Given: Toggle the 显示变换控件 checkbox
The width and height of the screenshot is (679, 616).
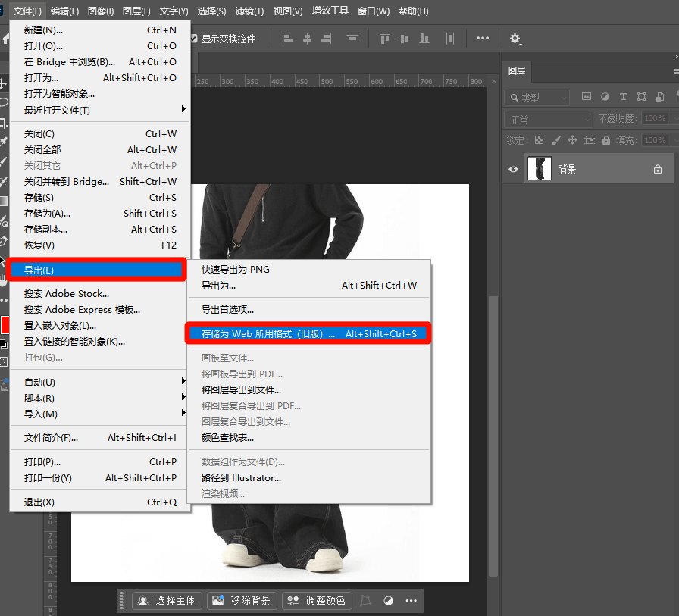Looking at the screenshot, I should (194, 39).
